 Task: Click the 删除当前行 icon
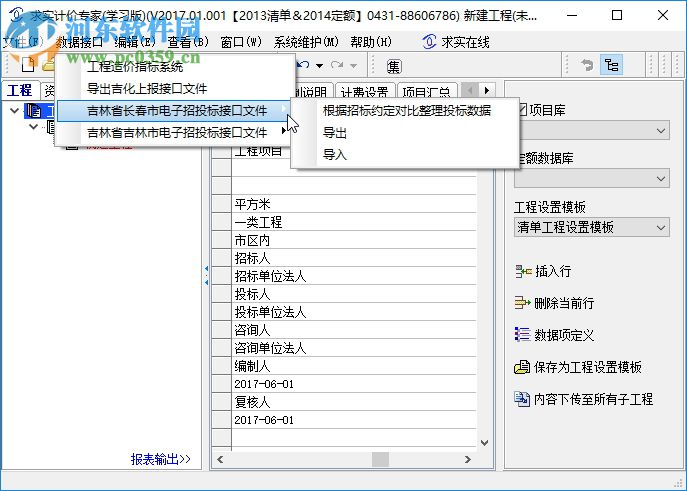click(523, 303)
